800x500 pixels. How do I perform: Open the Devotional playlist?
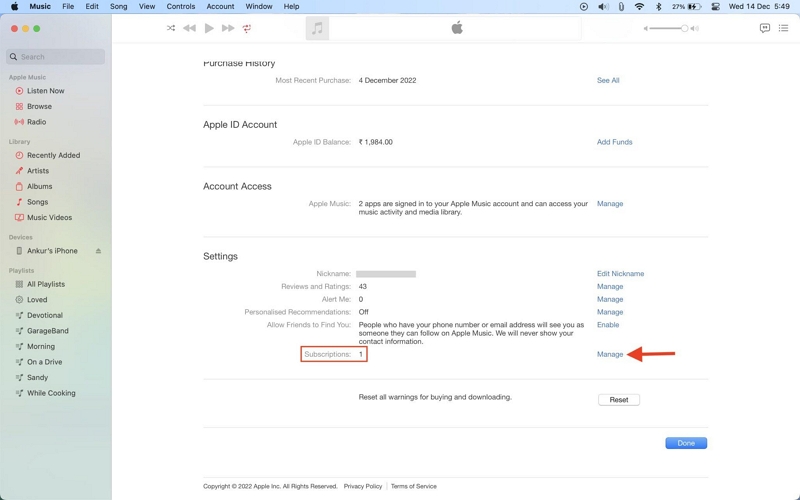tap(44, 315)
